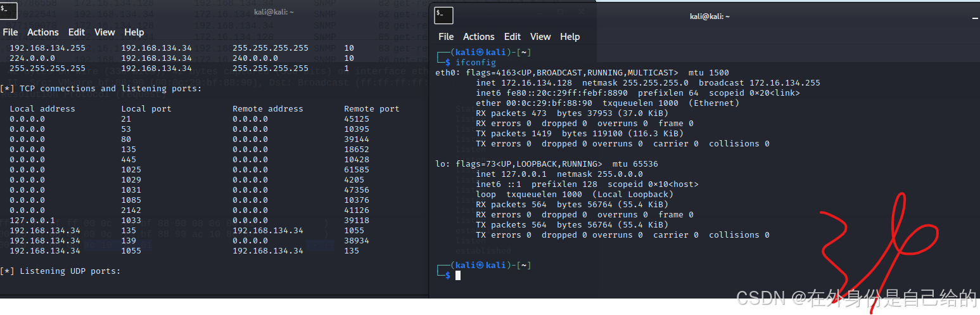This screenshot has width=980, height=315.
Task: Click remote port value 10395
Action: click(357, 129)
